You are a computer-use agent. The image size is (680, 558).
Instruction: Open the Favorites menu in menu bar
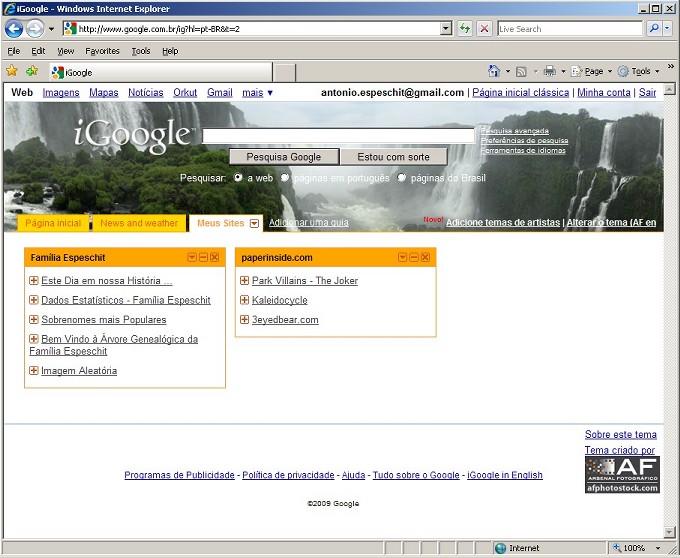click(x=102, y=51)
